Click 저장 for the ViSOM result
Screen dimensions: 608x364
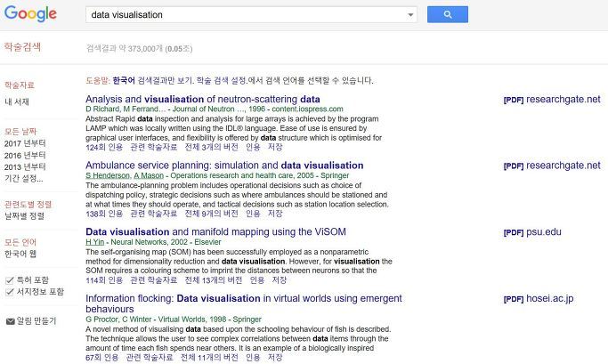[279, 280]
